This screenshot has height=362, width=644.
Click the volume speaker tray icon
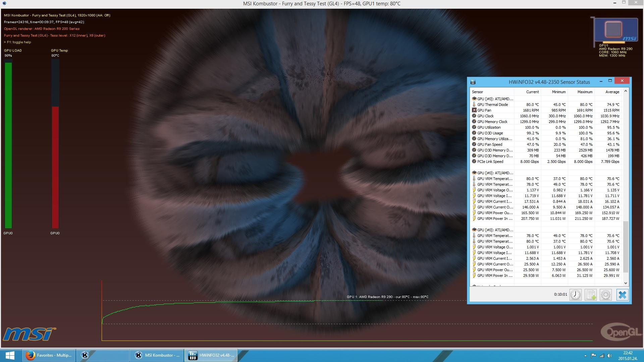(609, 356)
